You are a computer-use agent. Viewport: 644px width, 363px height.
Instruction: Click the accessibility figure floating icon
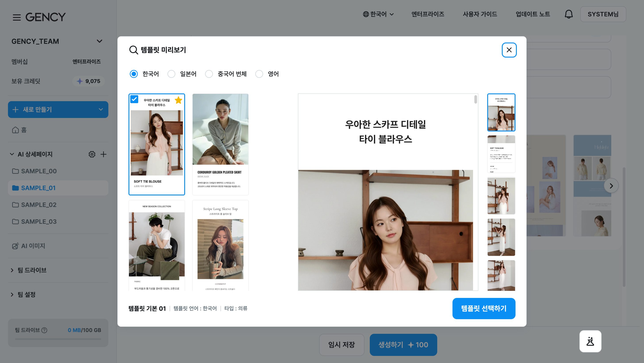[x=590, y=341]
